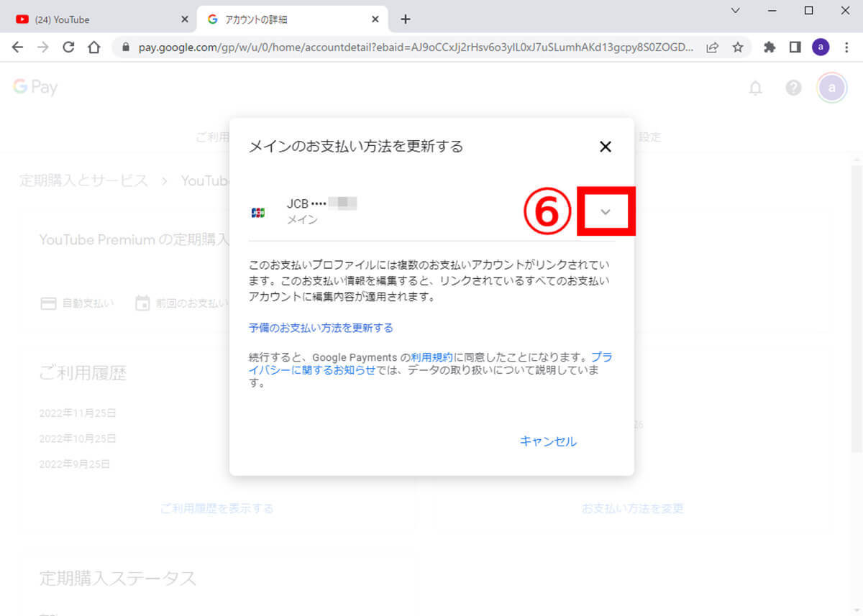Open 予備のお支払い方法を更新する link
The width and height of the screenshot is (863, 616).
pyautogui.click(x=321, y=328)
